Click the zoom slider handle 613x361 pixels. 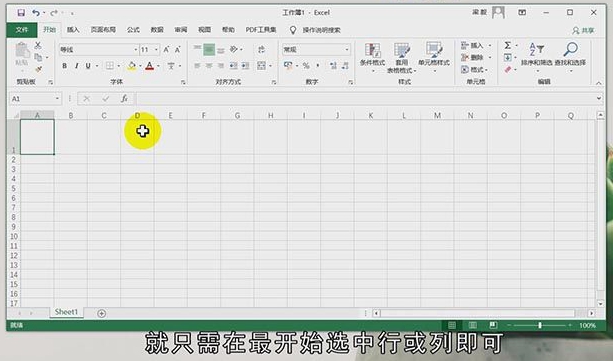pos(540,325)
